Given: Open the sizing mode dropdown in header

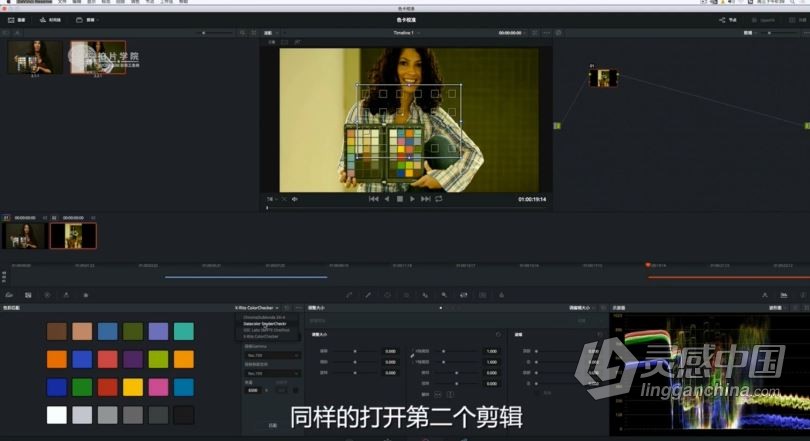Looking at the screenshot, I should click(582, 308).
